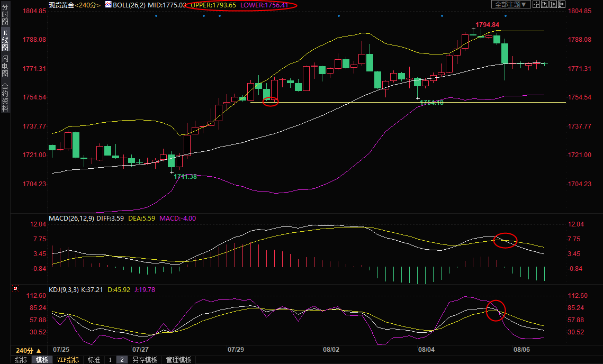Image resolution: width=603 pixels, height=364 pixels.
Task: Click the BOLL indicator chart icon
Action: pyautogui.click(x=108, y=5)
